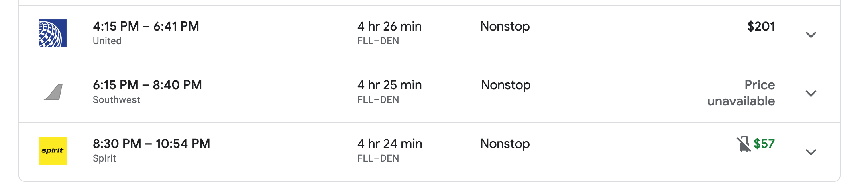Click the yellow Spirit airline logo
868x189 pixels.
53,151
